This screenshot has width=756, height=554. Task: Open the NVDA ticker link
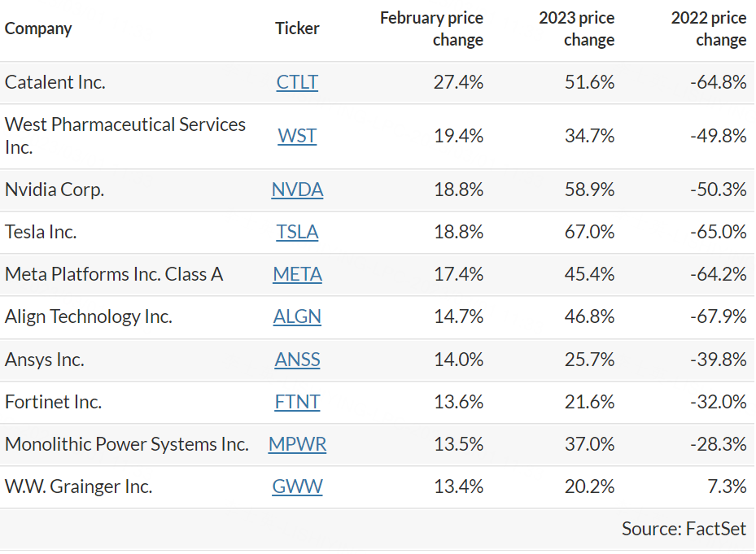click(297, 190)
